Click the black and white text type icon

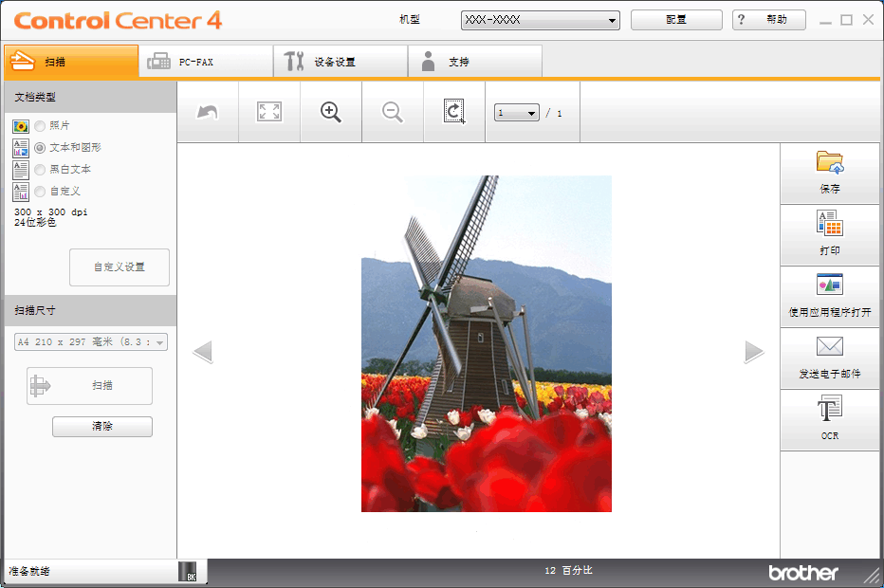pyautogui.click(x=21, y=170)
